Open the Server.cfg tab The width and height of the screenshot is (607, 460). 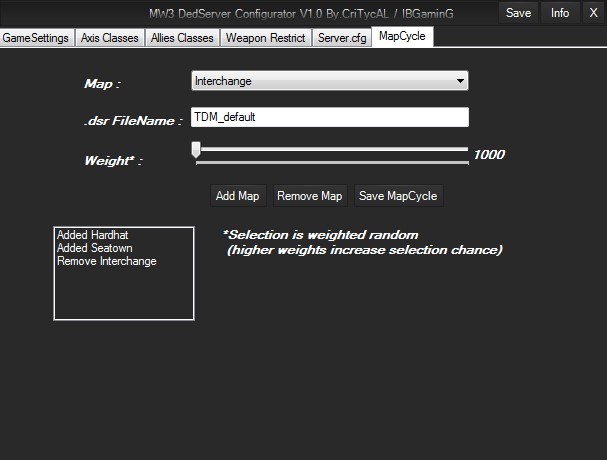pos(343,38)
